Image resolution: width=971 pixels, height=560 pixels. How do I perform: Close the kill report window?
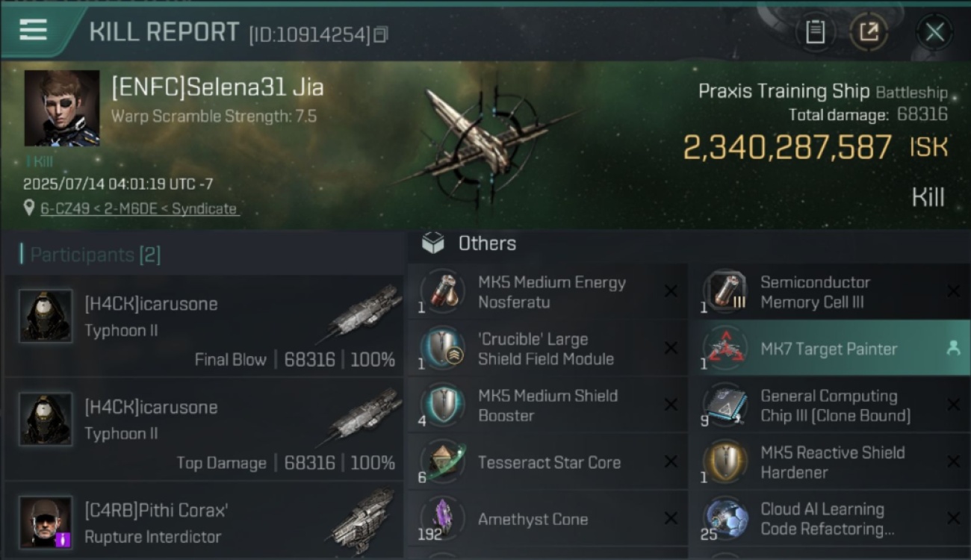coord(934,32)
